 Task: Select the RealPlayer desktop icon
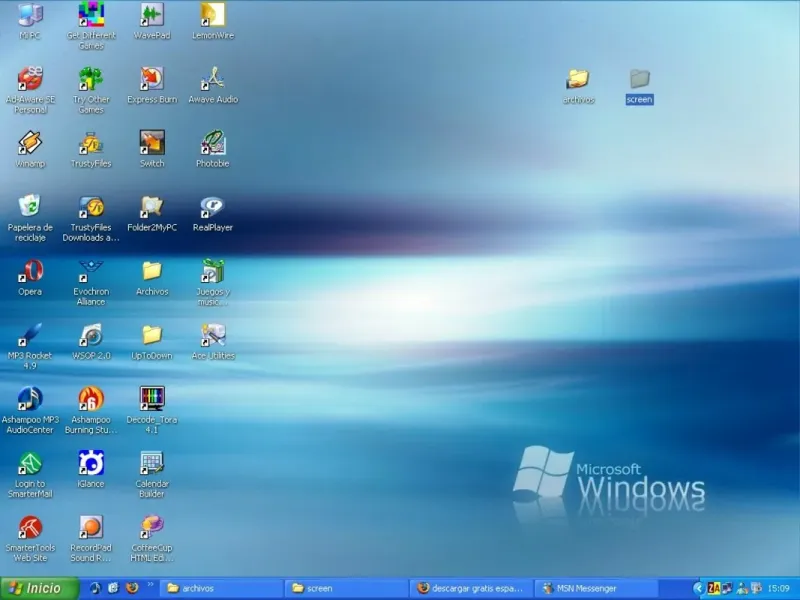(x=212, y=207)
